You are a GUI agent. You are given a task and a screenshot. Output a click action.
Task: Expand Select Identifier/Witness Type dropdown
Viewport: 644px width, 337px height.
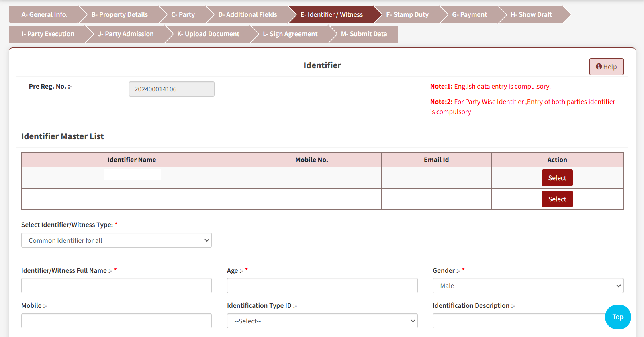[117, 240]
